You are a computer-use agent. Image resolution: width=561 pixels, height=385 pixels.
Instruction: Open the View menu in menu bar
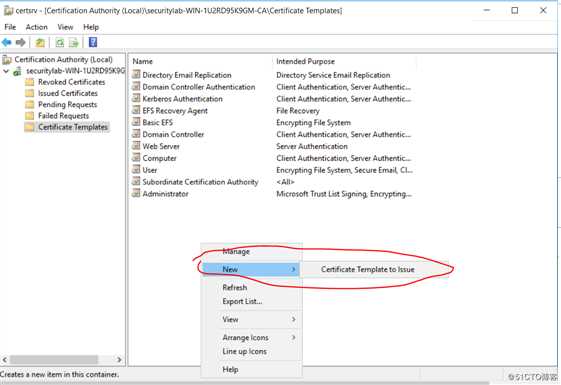click(65, 27)
